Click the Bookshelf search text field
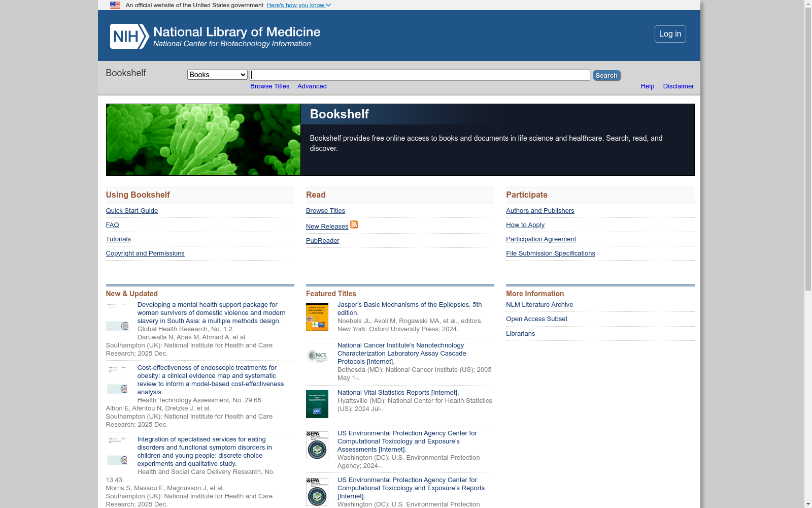This screenshot has width=812, height=508. tap(420, 75)
